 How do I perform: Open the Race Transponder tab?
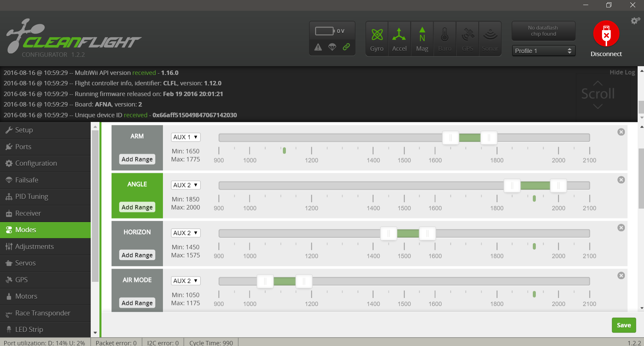coord(45,313)
